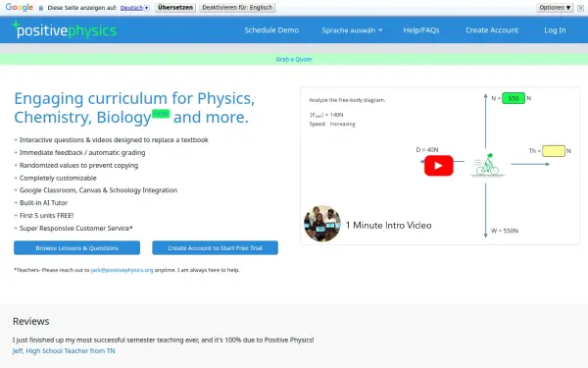588x368 pixels.
Task: Click the yellow Th answer field
Action: click(554, 151)
